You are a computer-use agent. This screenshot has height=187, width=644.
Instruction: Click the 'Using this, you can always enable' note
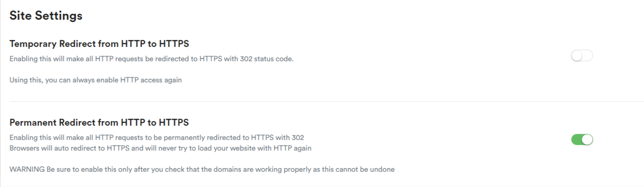point(96,80)
